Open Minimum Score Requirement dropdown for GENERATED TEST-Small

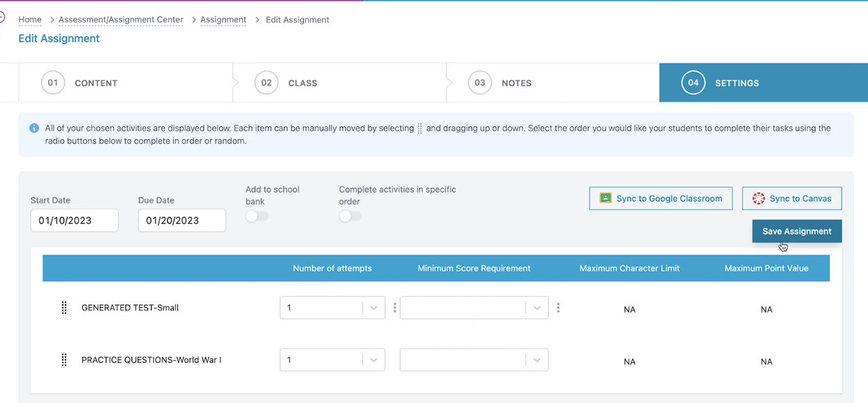pyautogui.click(x=474, y=308)
